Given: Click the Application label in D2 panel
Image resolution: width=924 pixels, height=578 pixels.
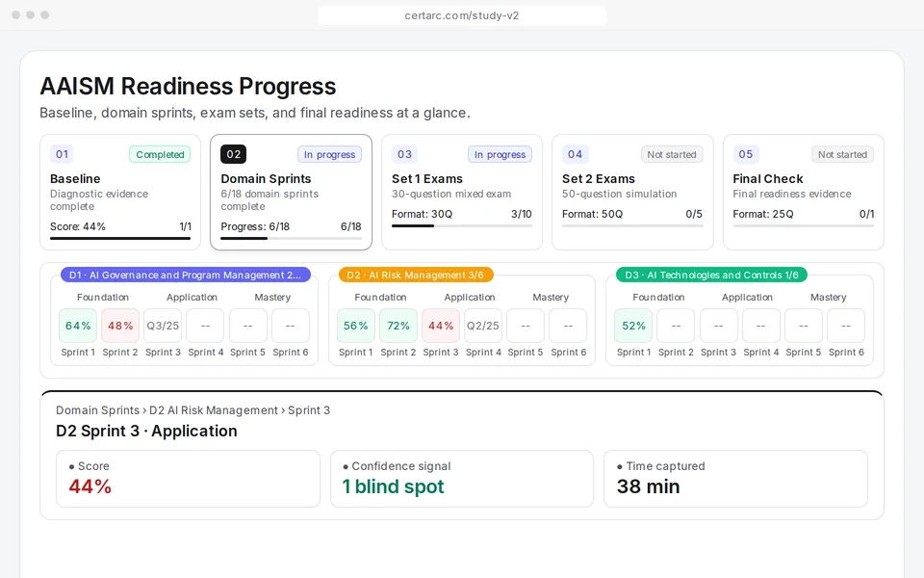Looking at the screenshot, I should [x=470, y=298].
